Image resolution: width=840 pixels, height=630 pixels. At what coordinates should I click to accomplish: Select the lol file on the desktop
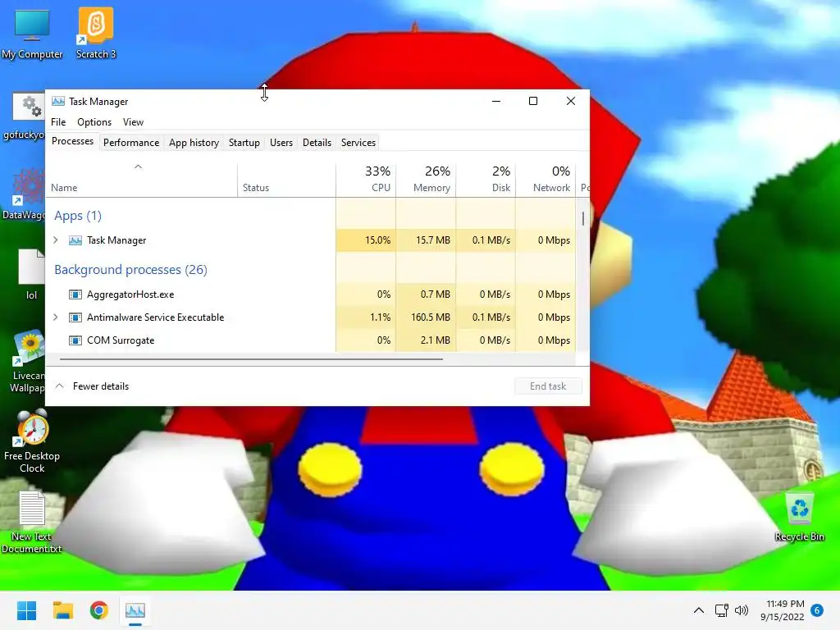[x=32, y=267]
